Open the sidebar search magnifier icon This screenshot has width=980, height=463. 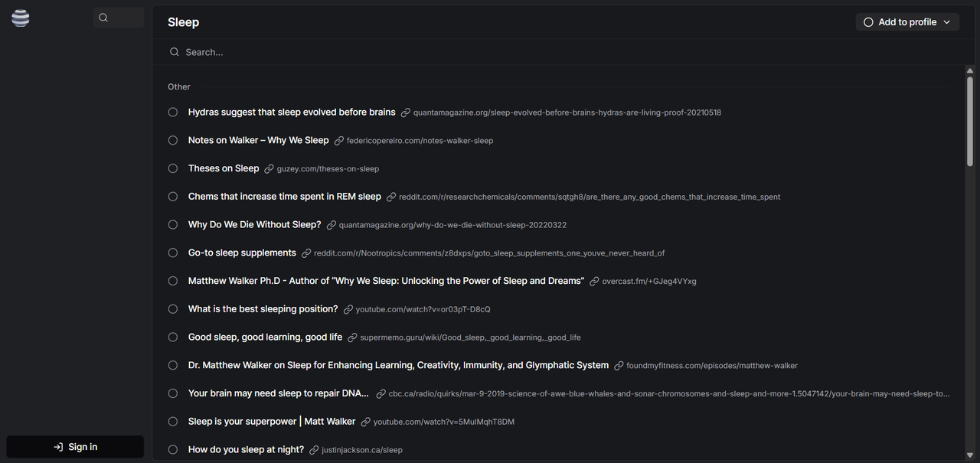click(103, 18)
